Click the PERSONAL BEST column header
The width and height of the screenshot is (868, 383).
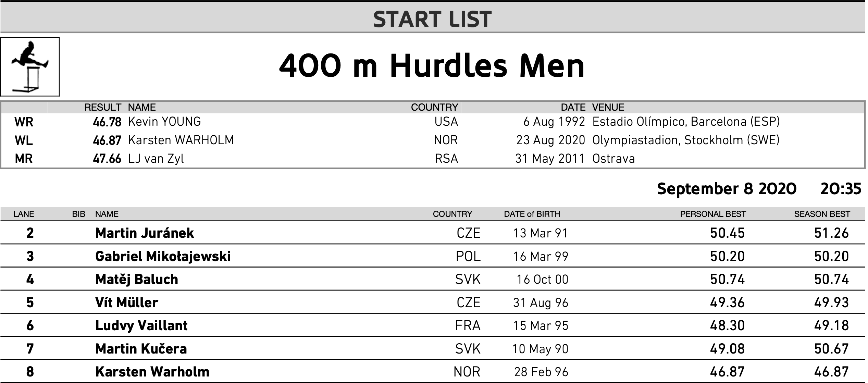(x=713, y=214)
